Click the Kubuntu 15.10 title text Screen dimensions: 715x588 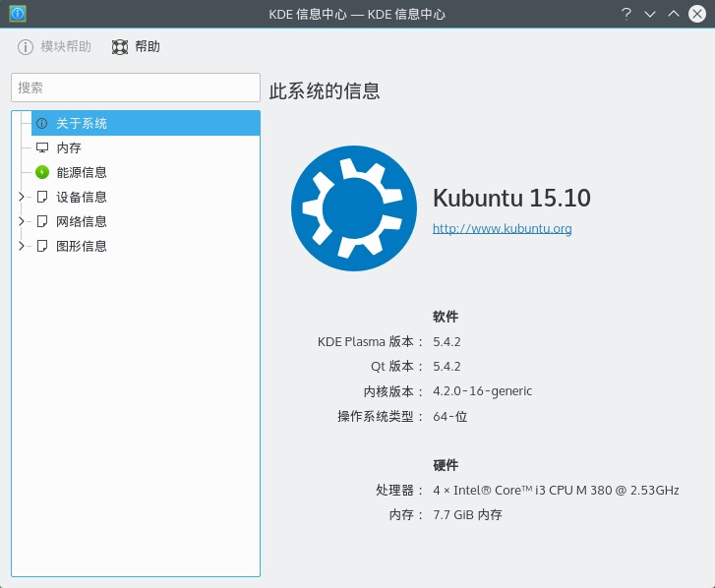click(511, 198)
